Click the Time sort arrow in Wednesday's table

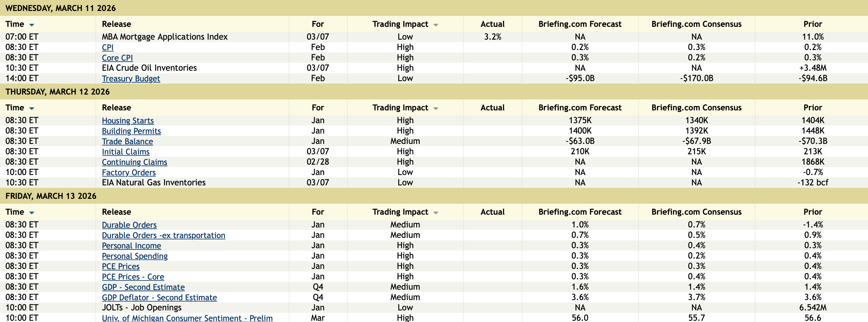32,25
